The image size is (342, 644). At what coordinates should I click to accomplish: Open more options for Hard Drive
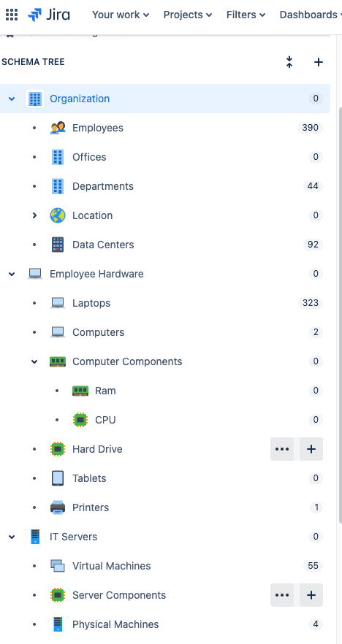point(282,449)
